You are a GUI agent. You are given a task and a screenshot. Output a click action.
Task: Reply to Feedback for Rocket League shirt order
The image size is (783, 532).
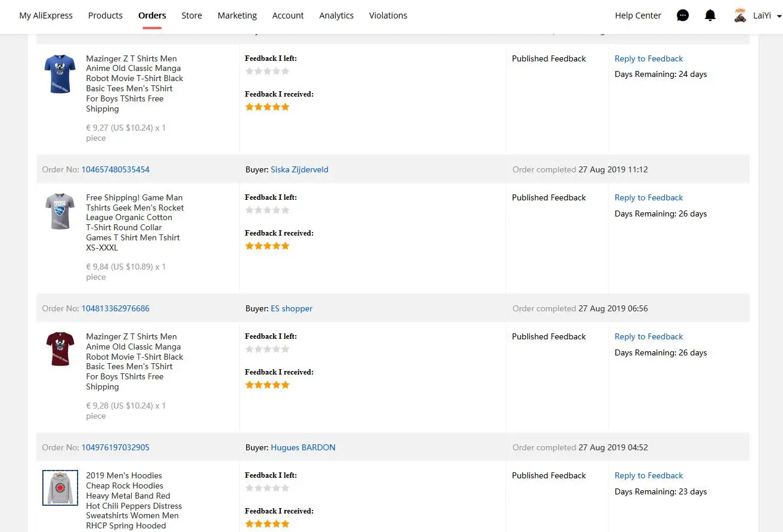(649, 197)
